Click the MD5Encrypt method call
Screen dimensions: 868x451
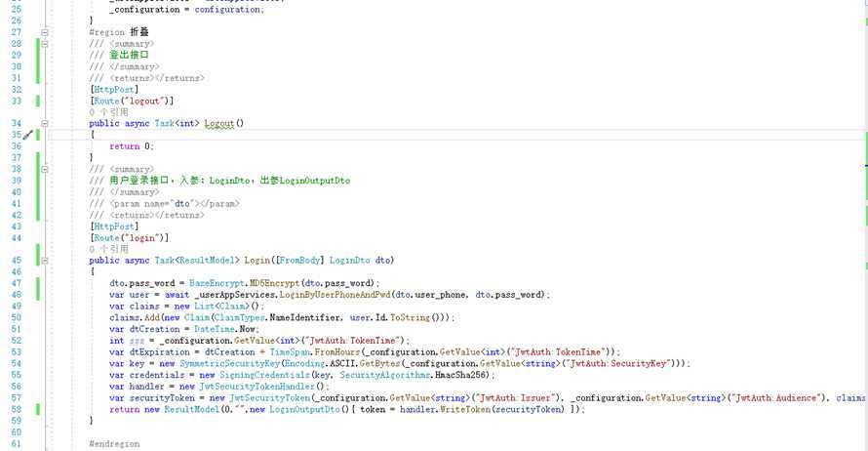(275, 283)
